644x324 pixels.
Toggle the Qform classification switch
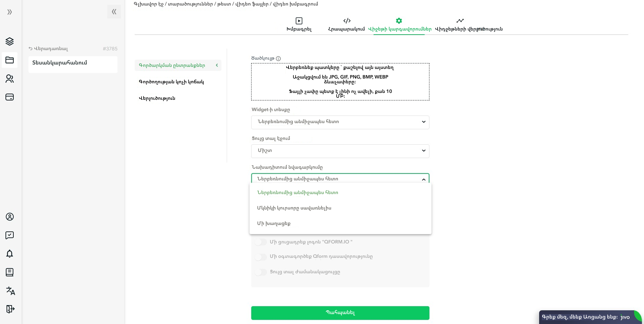(x=261, y=257)
